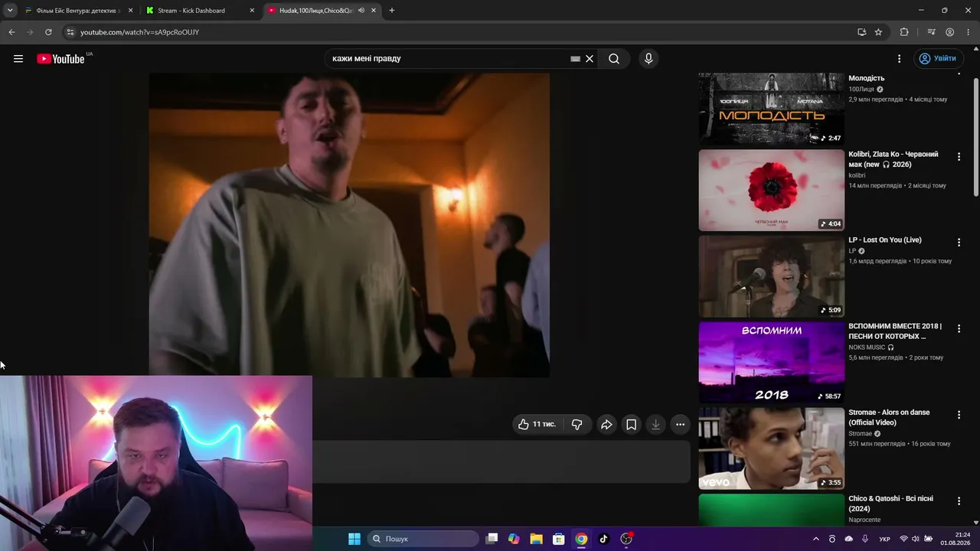
Task: Open the Chrome profile menu
Action: coord(950,32)
